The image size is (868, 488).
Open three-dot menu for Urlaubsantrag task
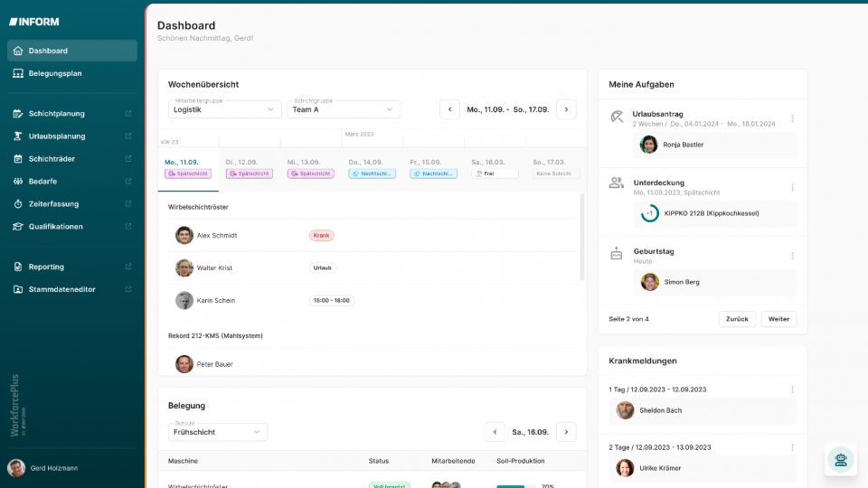point(792,118)
